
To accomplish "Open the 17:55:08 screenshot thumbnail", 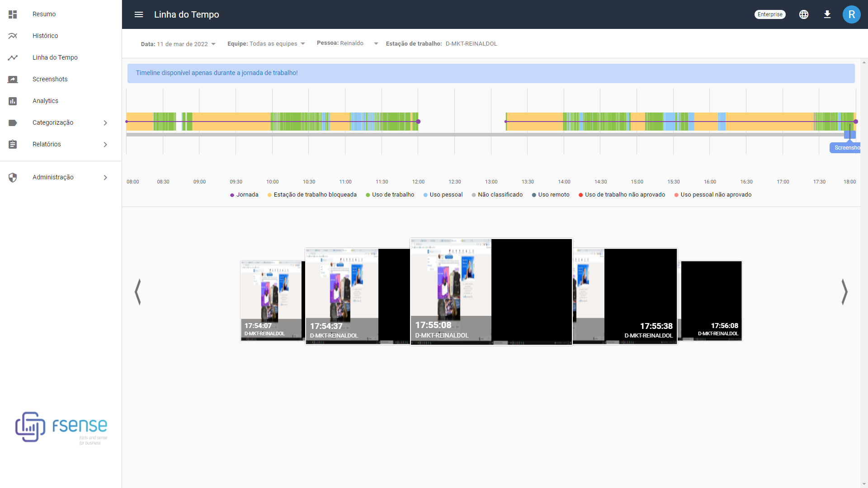I will click(x=491, y=291).
